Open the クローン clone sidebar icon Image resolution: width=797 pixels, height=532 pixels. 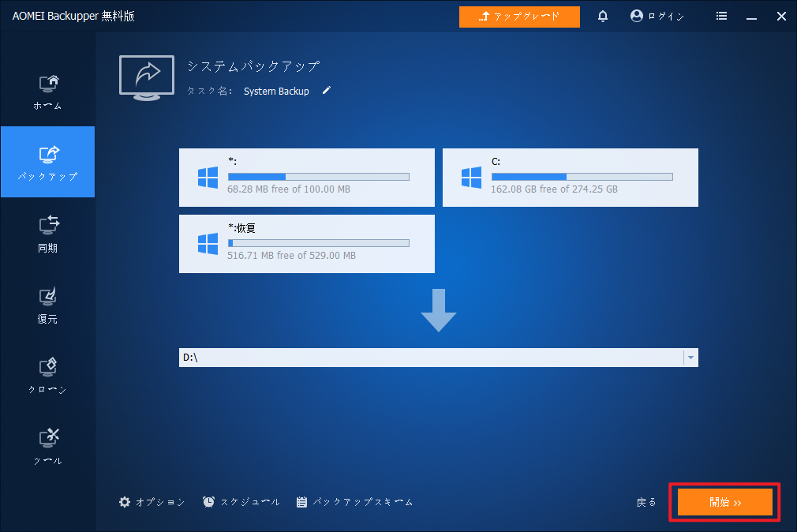[48, 376]
